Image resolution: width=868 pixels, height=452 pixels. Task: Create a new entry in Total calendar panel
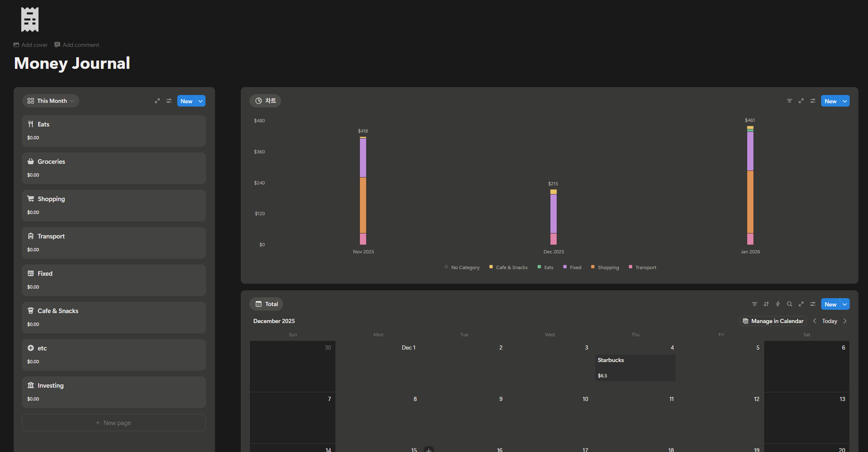[x=830, y=304]
